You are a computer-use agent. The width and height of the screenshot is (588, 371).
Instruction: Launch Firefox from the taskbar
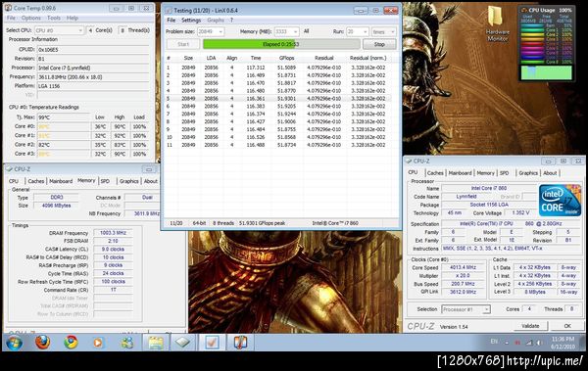42,343
